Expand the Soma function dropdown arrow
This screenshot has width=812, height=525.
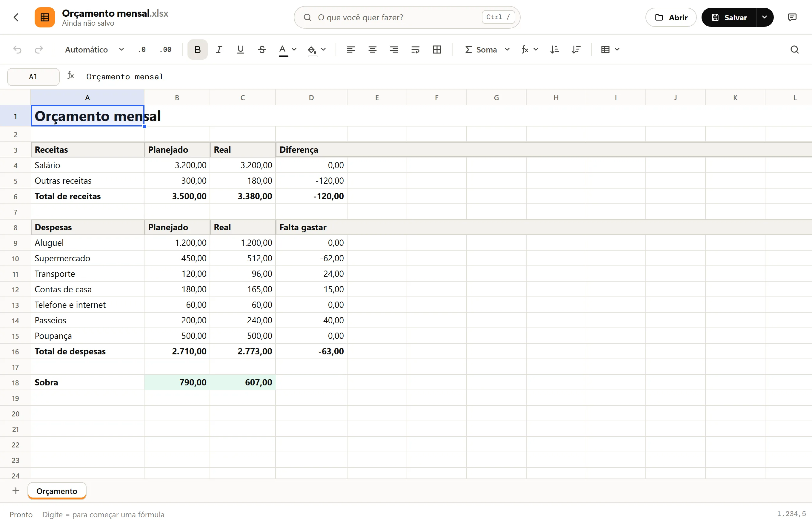pos(507,50)
